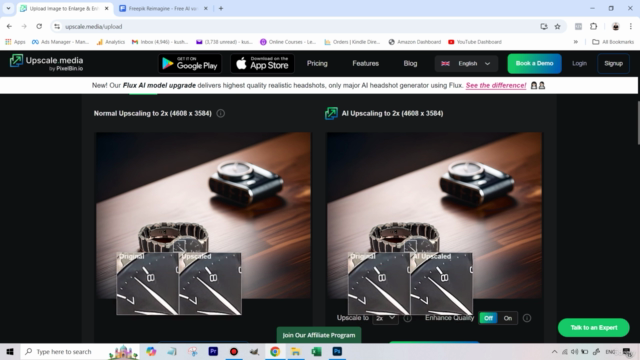Open the Upscale to 2x dropdown

(x=385, y=318)
